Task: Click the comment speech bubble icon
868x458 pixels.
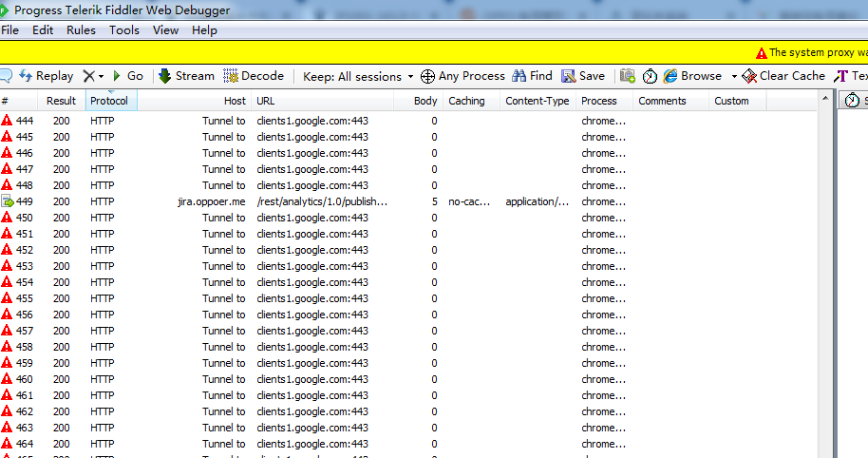Action: (6, 76)
